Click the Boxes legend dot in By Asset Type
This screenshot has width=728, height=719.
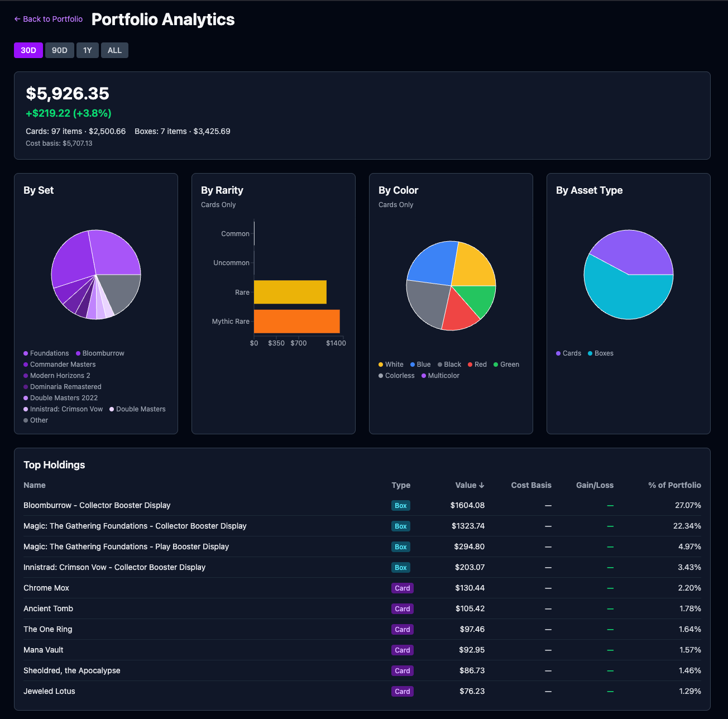pos(590,353)
